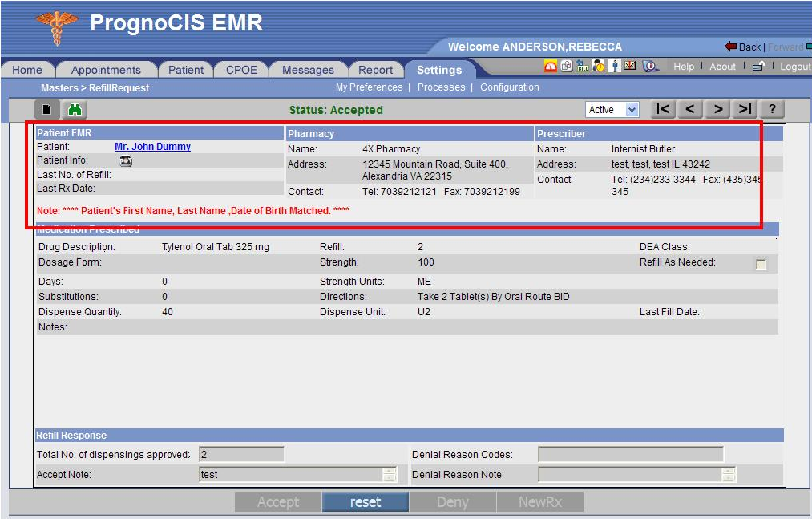Screen dimensions: 812x519
Task: Click the Logout link
Action: pyautogui.click(x=795, y=67)
